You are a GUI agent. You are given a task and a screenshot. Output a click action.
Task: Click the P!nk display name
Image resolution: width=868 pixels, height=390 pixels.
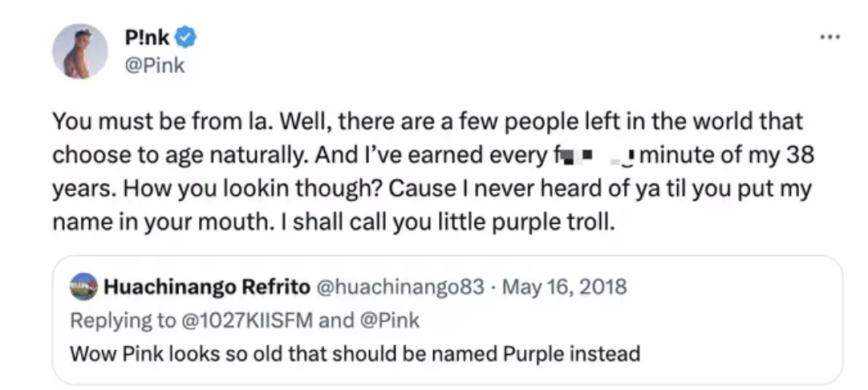point(147,37)
